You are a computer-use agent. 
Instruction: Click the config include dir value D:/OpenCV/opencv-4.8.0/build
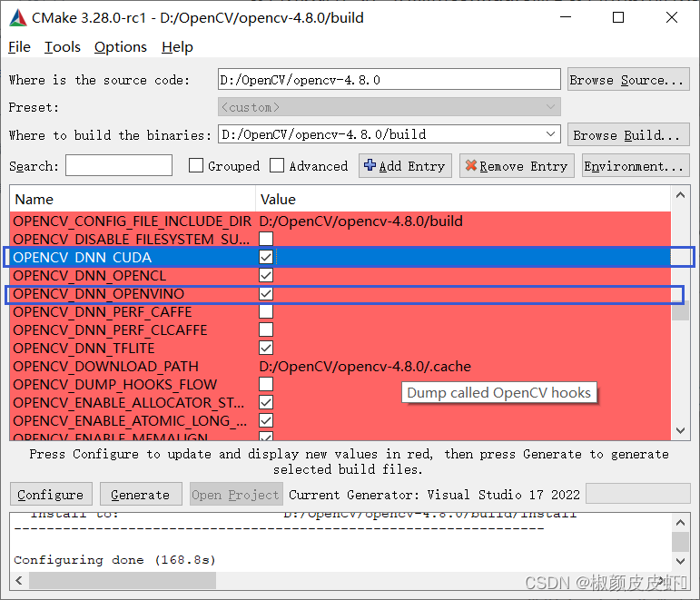tap(360, 221)
